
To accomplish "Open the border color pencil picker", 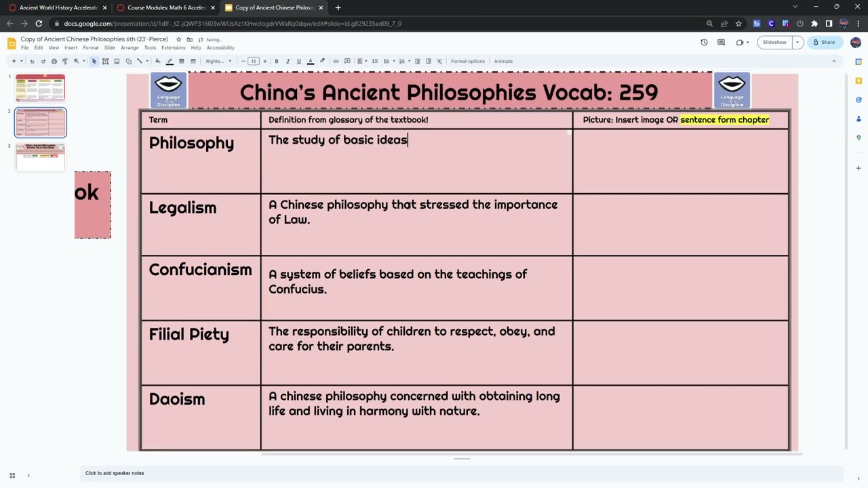I will click(x=170, y=61).
